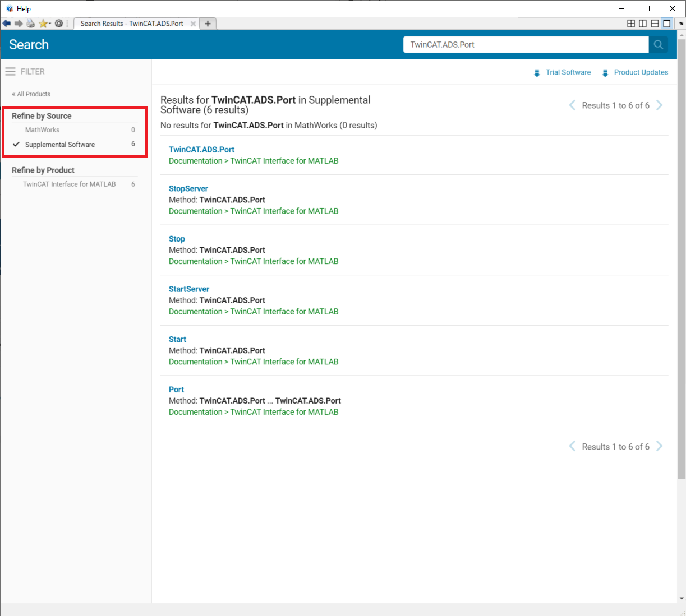Maximize the Help window
This screenshot has width=686, height=616.
[647, 8]
